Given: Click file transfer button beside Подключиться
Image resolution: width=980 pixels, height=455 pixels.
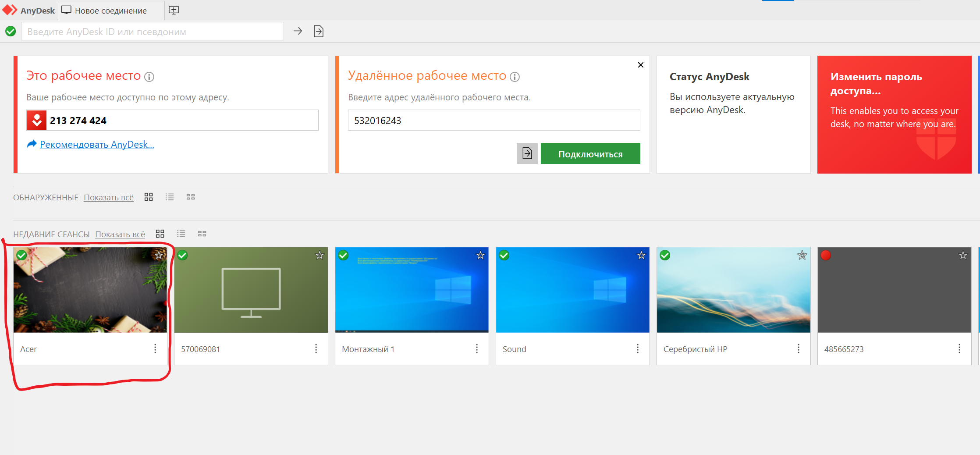Looking at the screenshot, I should coord(527,153).
